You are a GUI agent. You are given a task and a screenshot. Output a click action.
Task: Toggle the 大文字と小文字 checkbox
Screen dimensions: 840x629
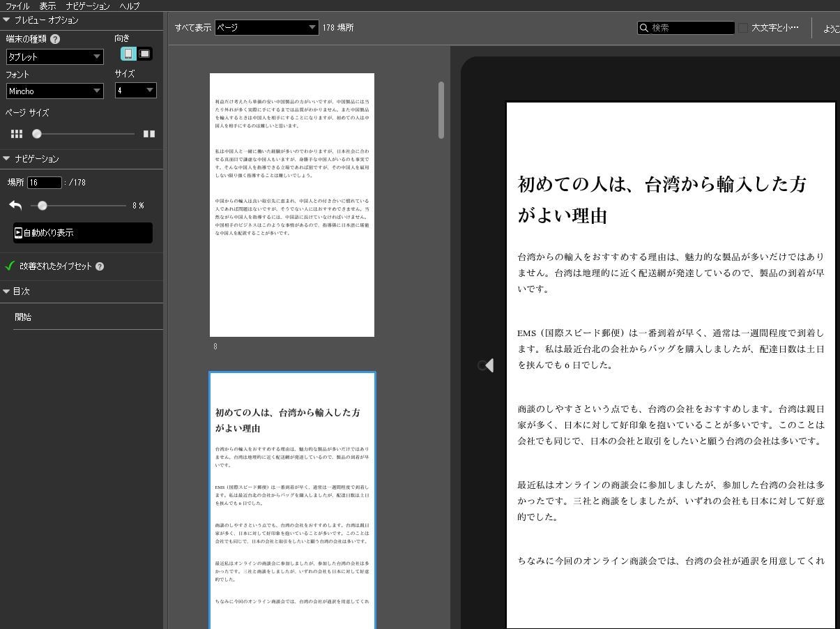click(743, 28)
